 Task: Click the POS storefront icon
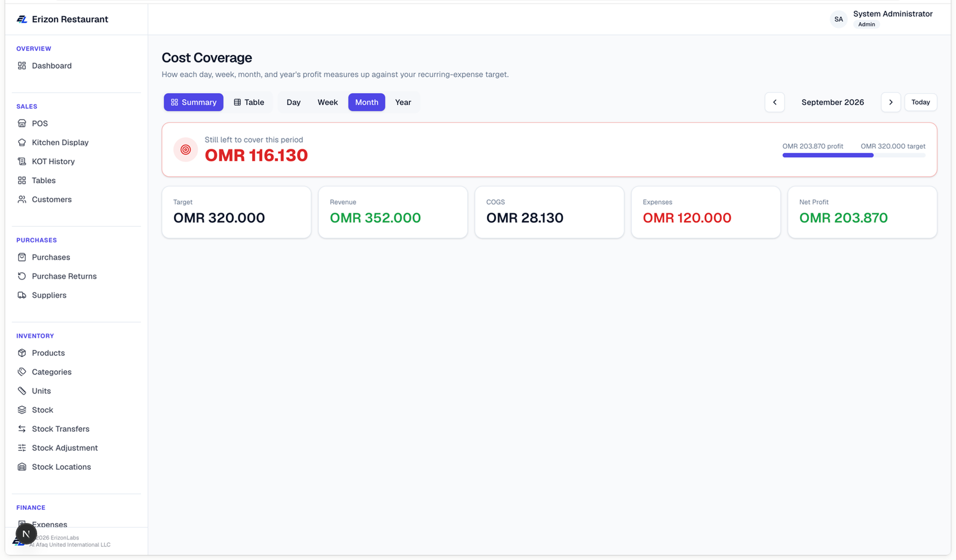point(22,124)
